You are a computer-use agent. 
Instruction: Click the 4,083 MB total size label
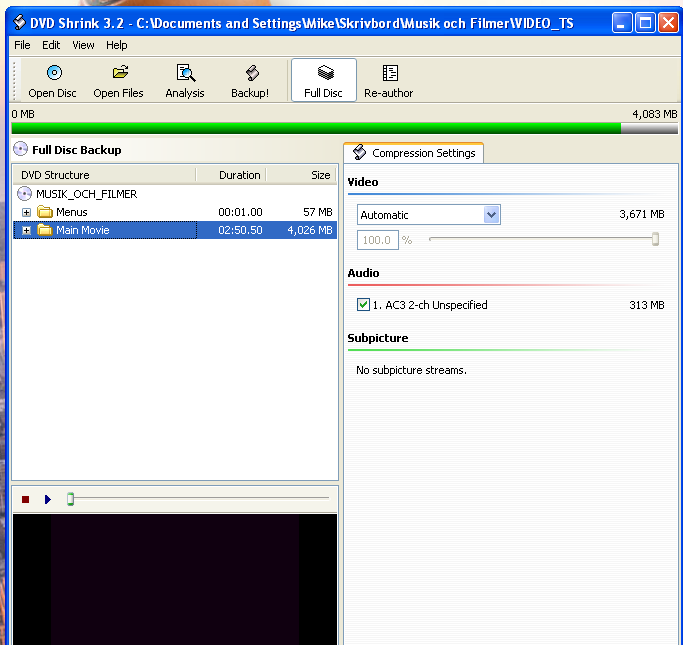click(654, 114)
